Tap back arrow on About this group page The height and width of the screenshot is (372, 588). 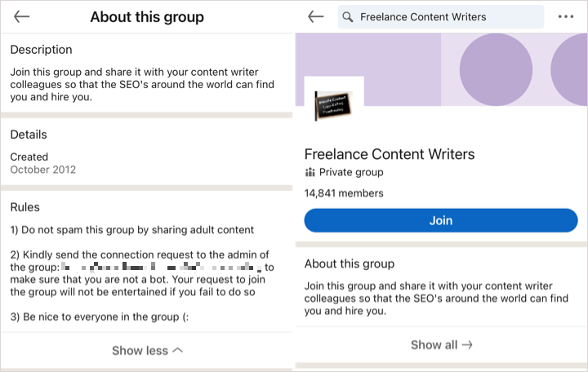pyautogui.click(x=22, y=17)
